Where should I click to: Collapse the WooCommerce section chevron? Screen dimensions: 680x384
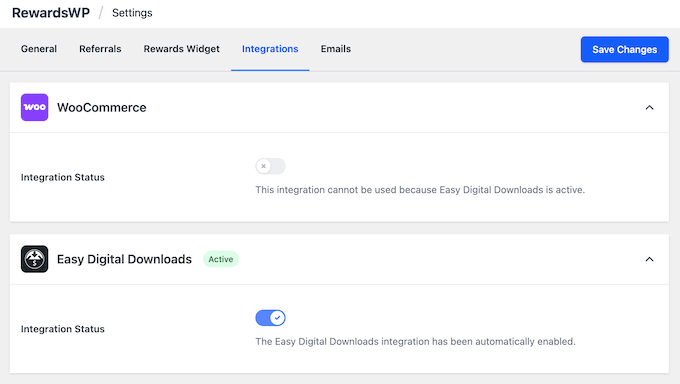649,108
